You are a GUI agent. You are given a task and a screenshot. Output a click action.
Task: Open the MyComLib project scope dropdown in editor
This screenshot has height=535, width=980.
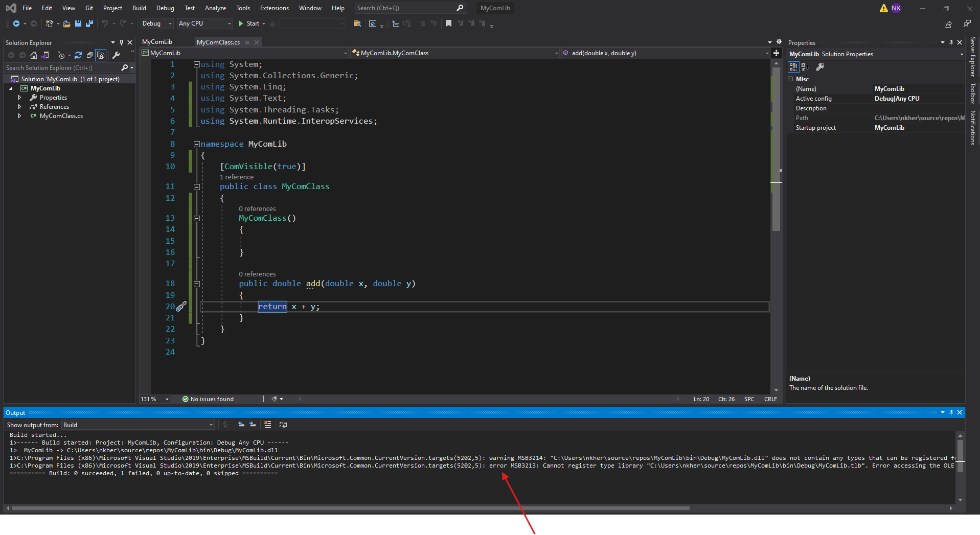(244, 53)
